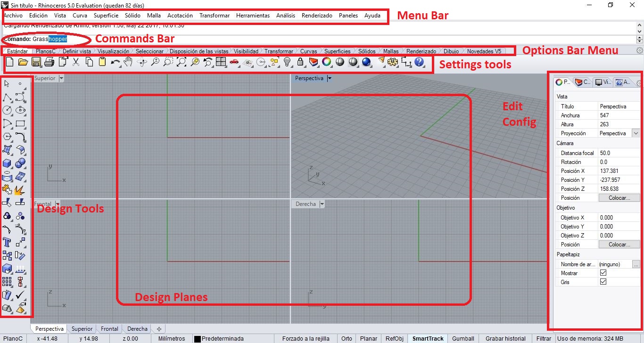Toggle Forzado a la rejilla in status bar
Image resolution: width=644 pixels, height=343 pixels.
point(305,338)
